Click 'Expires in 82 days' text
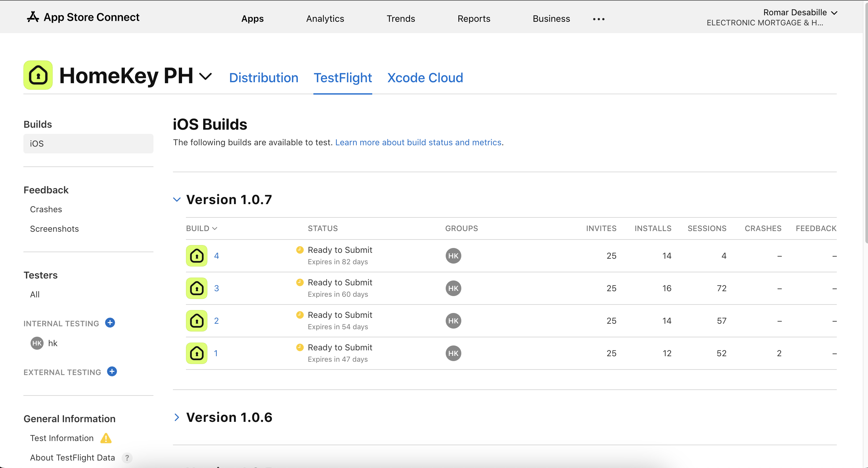The height and width of the screenshot is (468, 868). [338, 262]
